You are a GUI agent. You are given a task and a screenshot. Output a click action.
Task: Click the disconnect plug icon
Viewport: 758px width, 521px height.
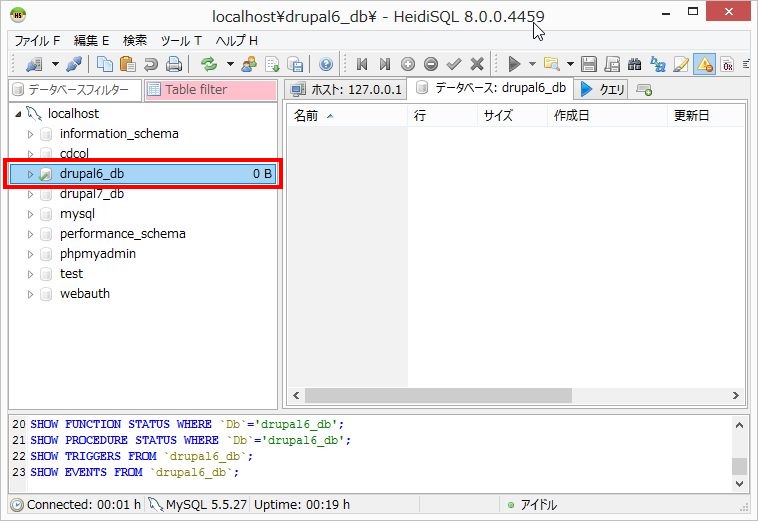(x=74, y=64)
